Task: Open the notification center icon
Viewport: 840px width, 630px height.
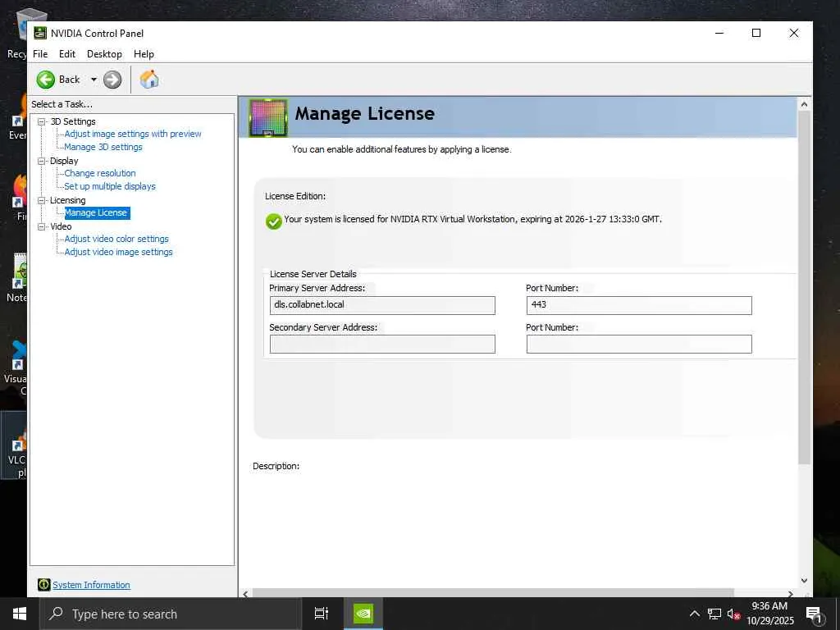Action: pos(814,614)
